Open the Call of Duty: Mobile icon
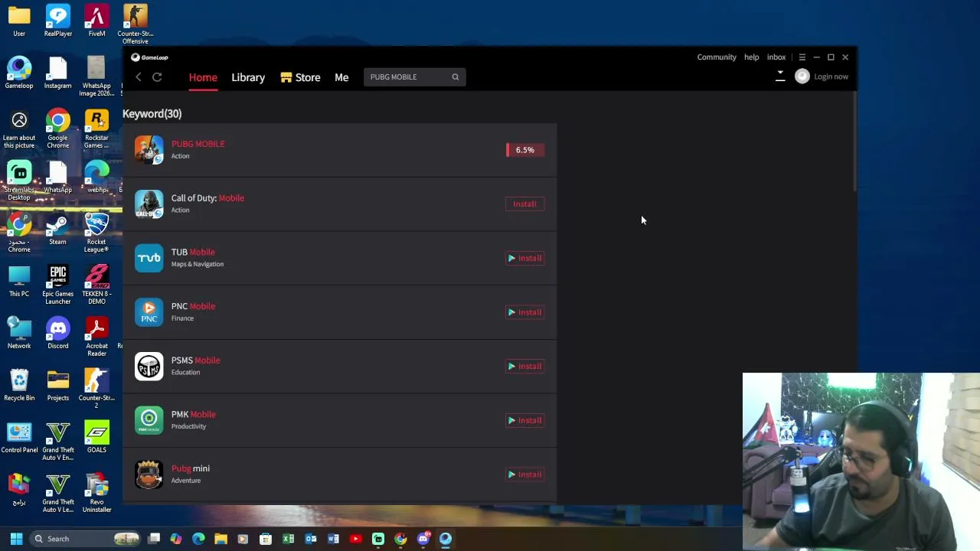This screenshot has width=980, height=551. [149, 204]
